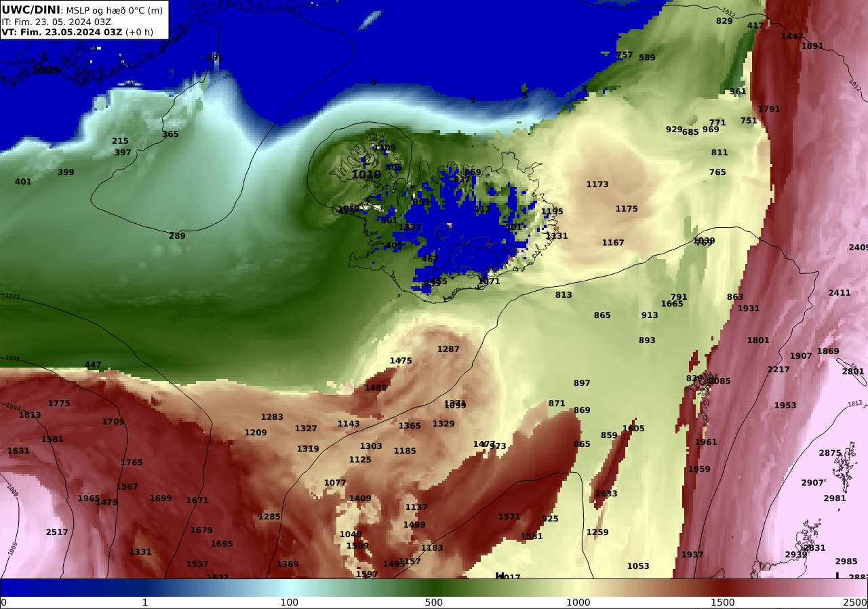Click the value "1287" on the map
This screenshot has width=868, height=609.
coord(448,349)
